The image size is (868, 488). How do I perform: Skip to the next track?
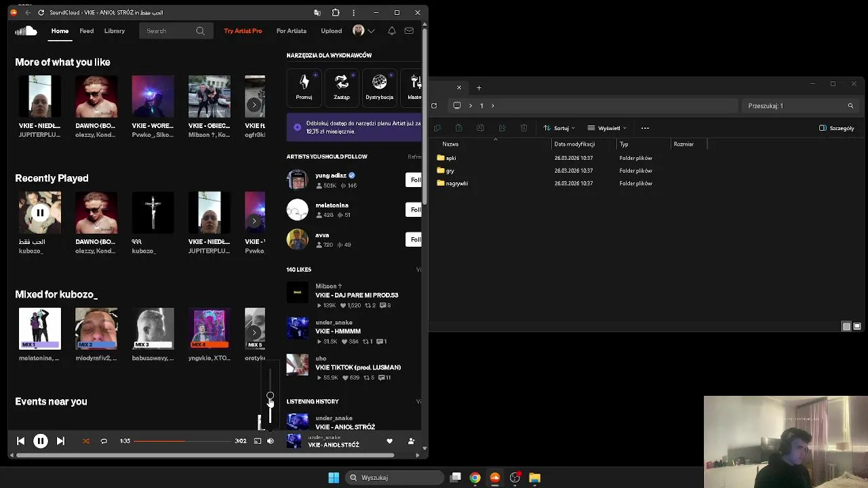(60, 441)
